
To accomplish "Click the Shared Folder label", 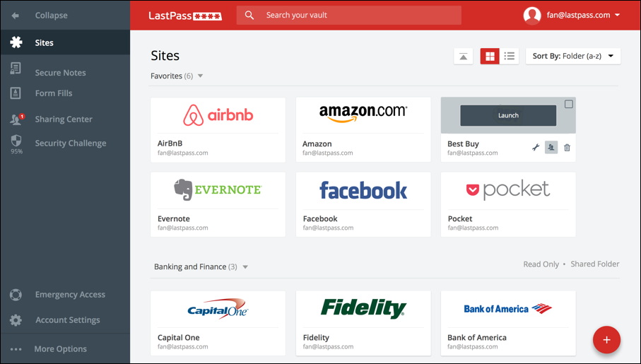I will [595, 264].
